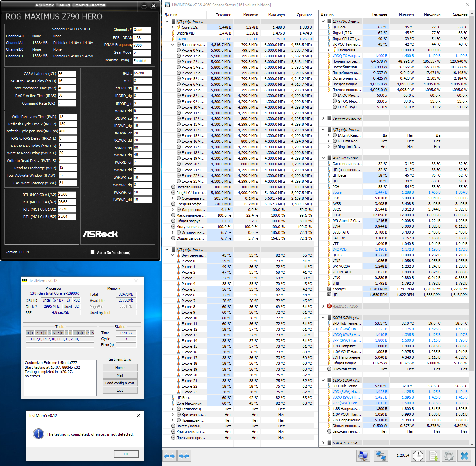
Task: Select the IMC VDD voltage row
Action: pos(394,249)
